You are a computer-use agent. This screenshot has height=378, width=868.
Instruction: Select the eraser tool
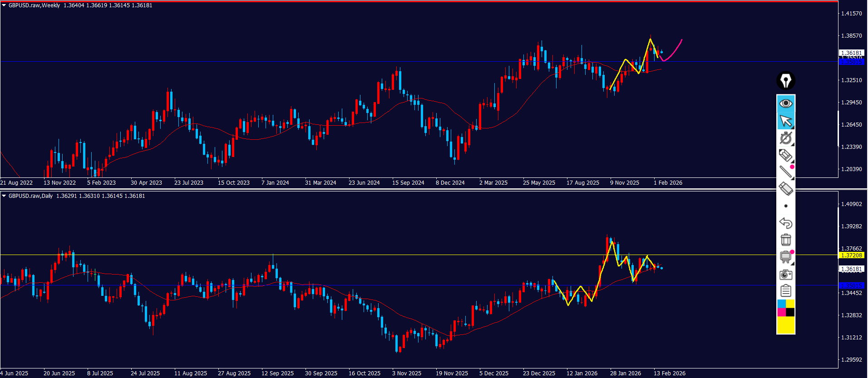pos(785,189)
